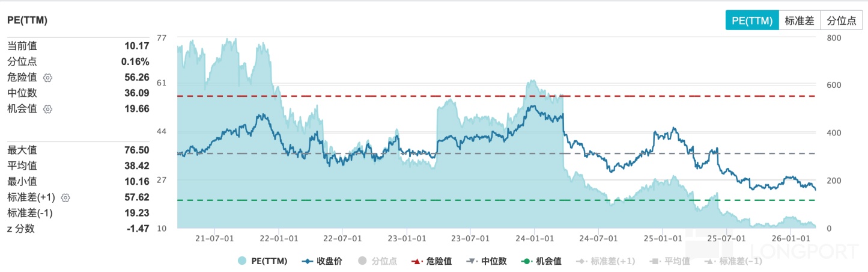
Task: Toggle the 危险值 legend item
Action: [x=431, y=261]
